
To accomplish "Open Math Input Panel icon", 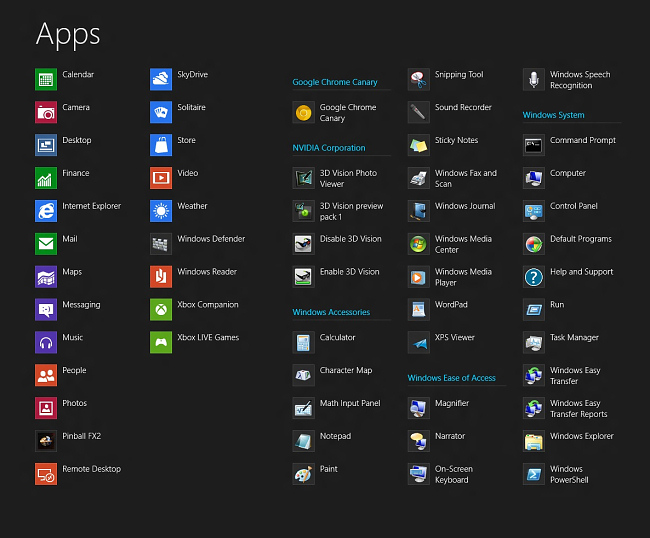I will (303, 408).
